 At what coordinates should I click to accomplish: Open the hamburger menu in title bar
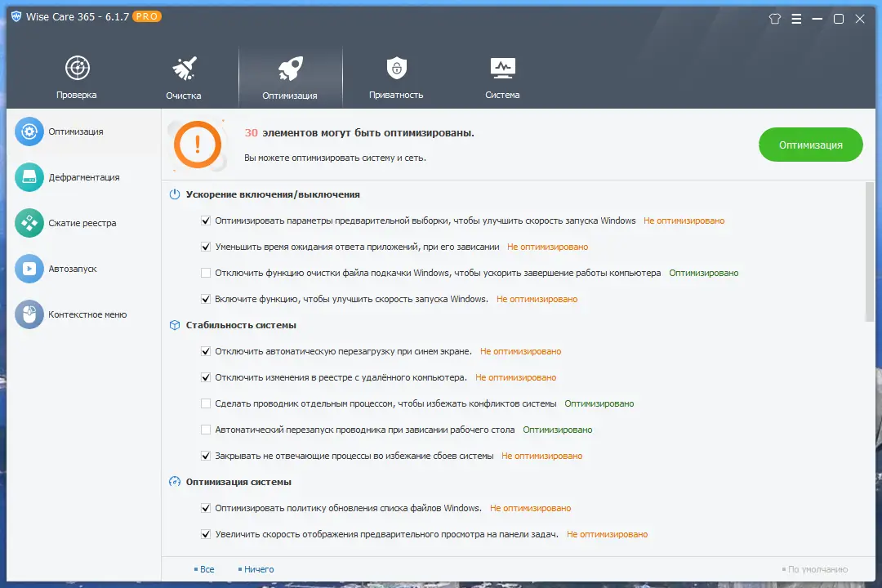pos(796,19)
